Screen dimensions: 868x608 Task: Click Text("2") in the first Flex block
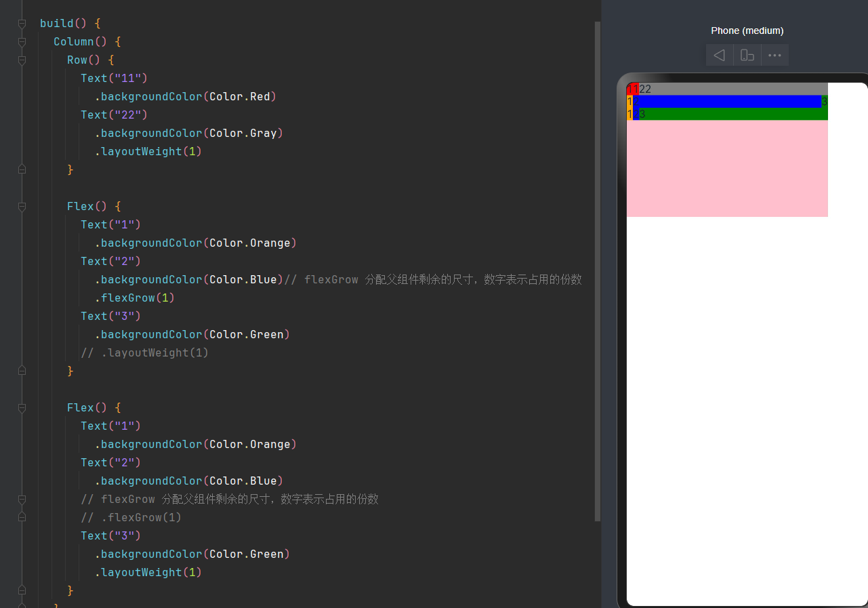(110, 262)
